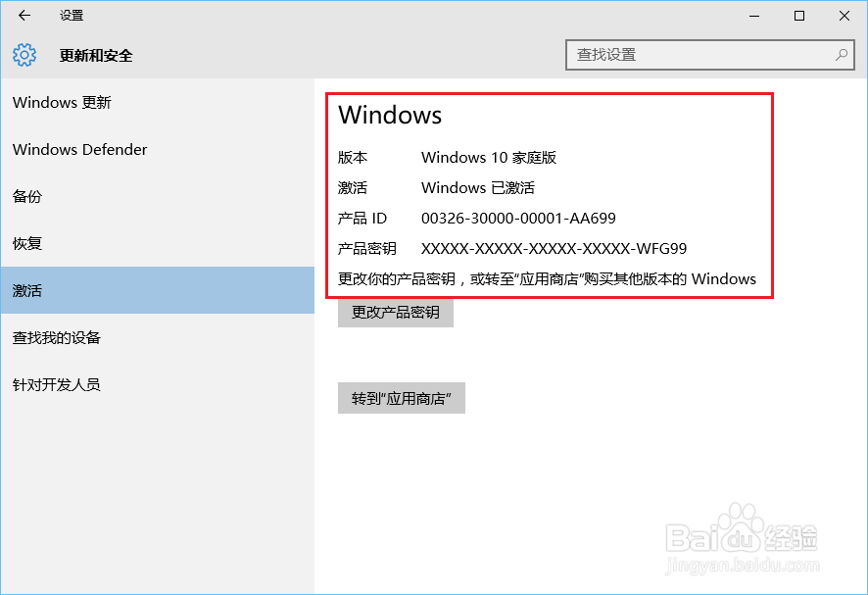The width and height of the screenshot is (868, 595).
Task: Focus the 查找设置 search field
Action: click(709, 55)
